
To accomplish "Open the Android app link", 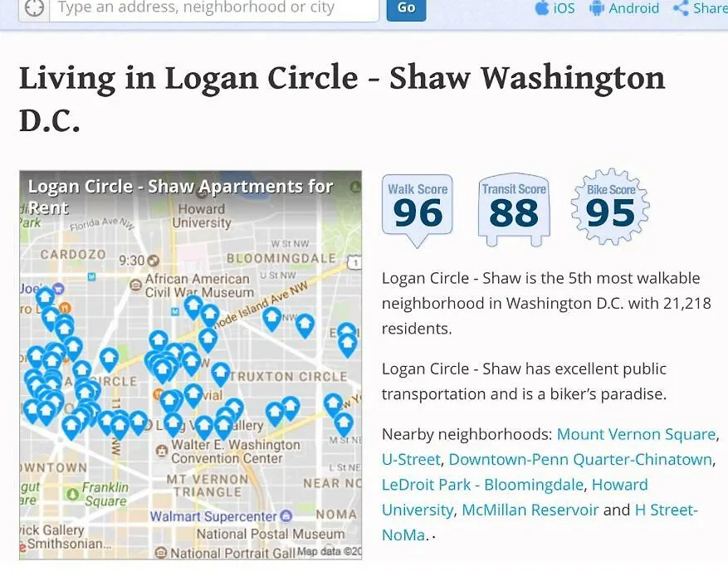I will click(624, 8).
